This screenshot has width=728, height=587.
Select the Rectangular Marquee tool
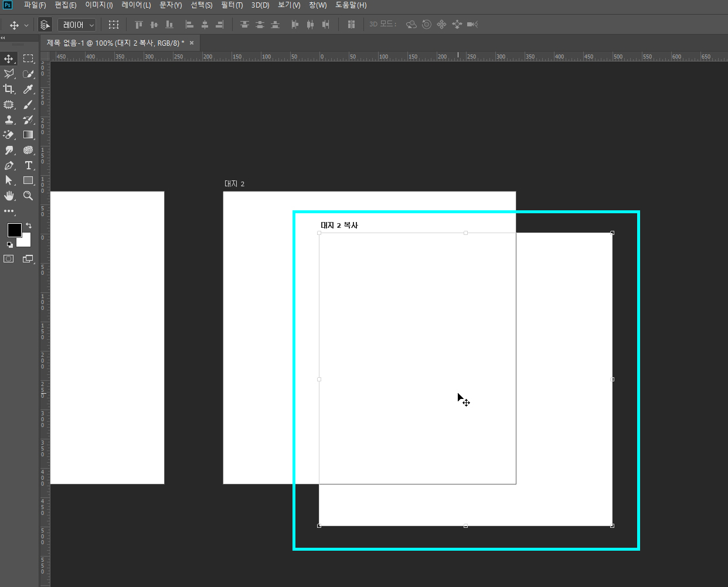pyautogui.click(x=28, y=59)
